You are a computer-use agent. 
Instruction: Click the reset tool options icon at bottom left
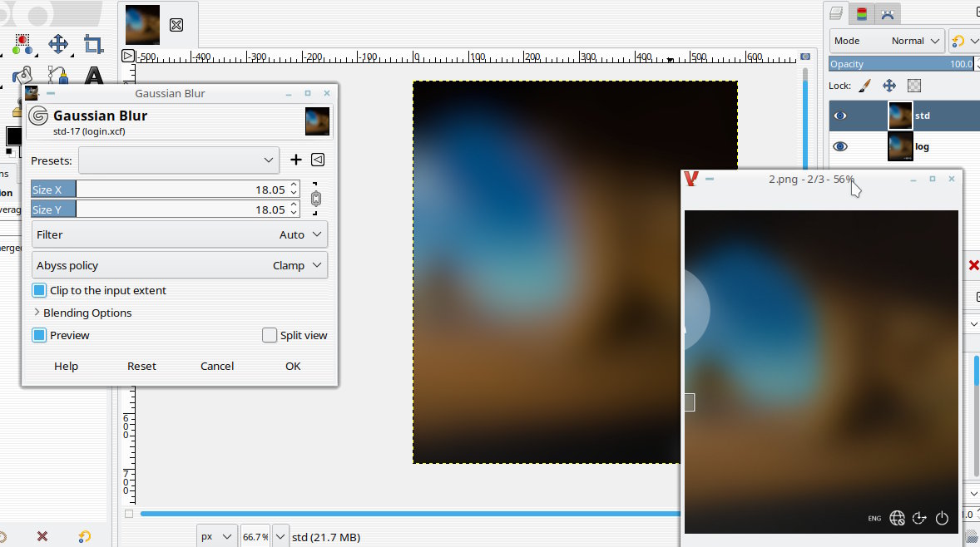tap(84, 536)
